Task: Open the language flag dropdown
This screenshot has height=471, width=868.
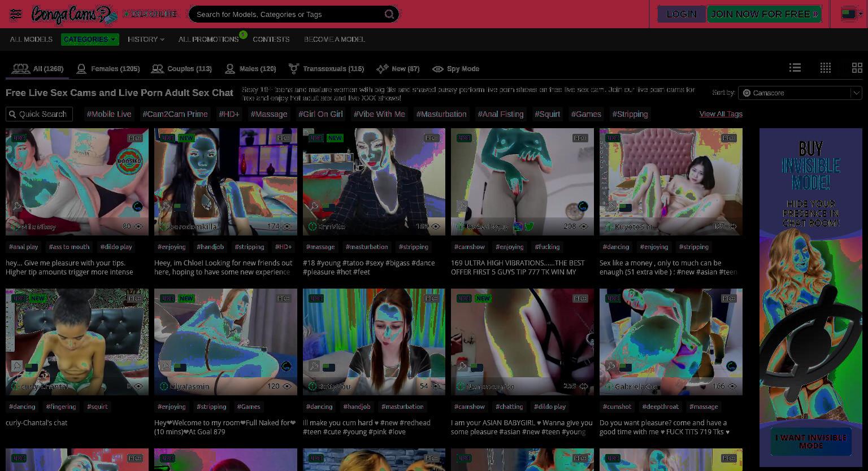Action: tap(851, 14)
